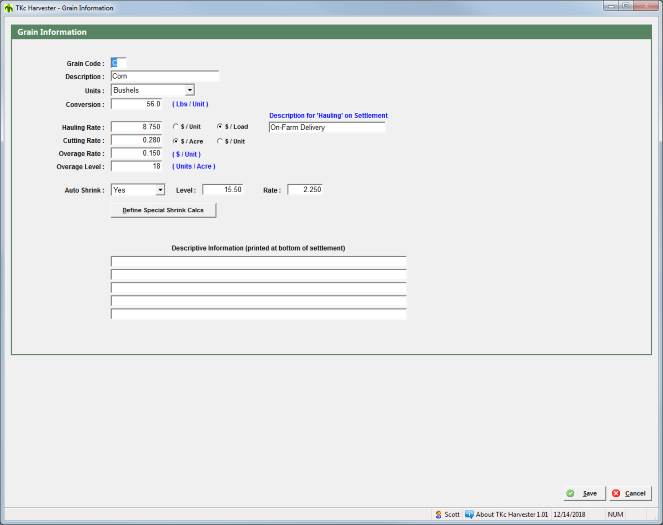The height and width of the screenshot is (525, 663).
Task: Expand the Auto Shrink dropdown
Action: point(160,189)
